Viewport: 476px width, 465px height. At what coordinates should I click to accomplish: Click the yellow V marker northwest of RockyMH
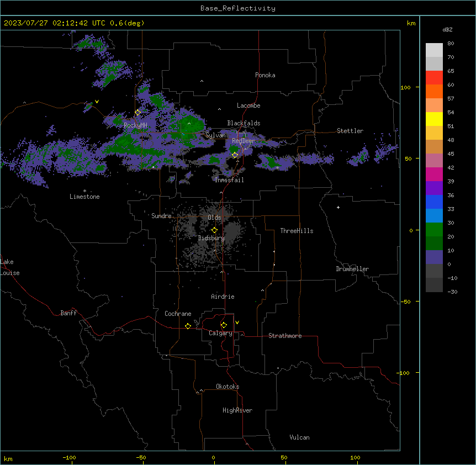[97, 102]
